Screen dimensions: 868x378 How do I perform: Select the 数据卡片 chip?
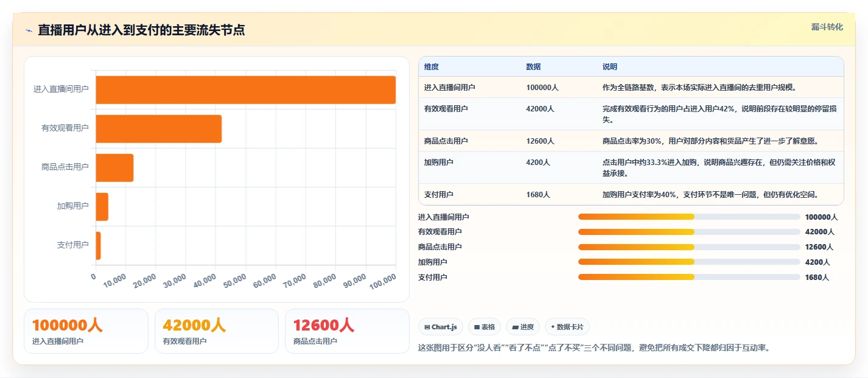tap(567, 327)
